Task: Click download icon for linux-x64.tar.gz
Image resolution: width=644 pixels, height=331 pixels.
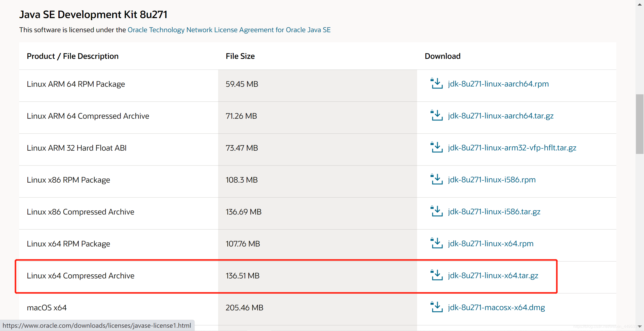Action: 436,275
